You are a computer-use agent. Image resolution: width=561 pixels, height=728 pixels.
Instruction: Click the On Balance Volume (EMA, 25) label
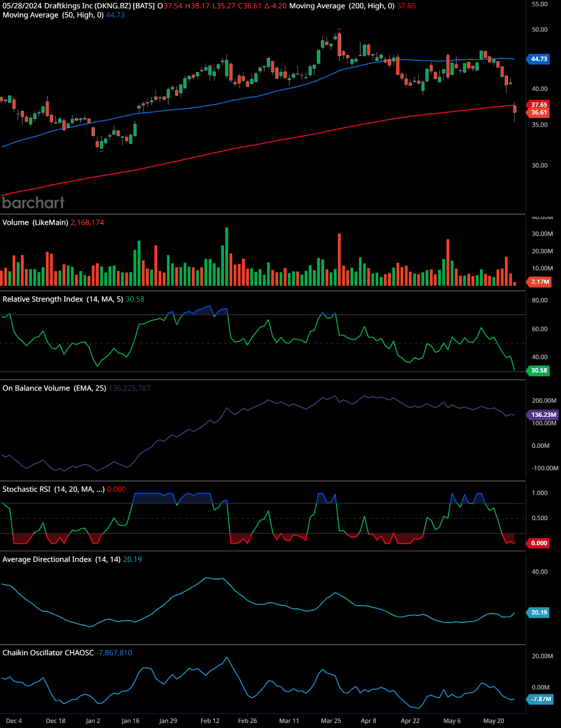click(54, 388)
